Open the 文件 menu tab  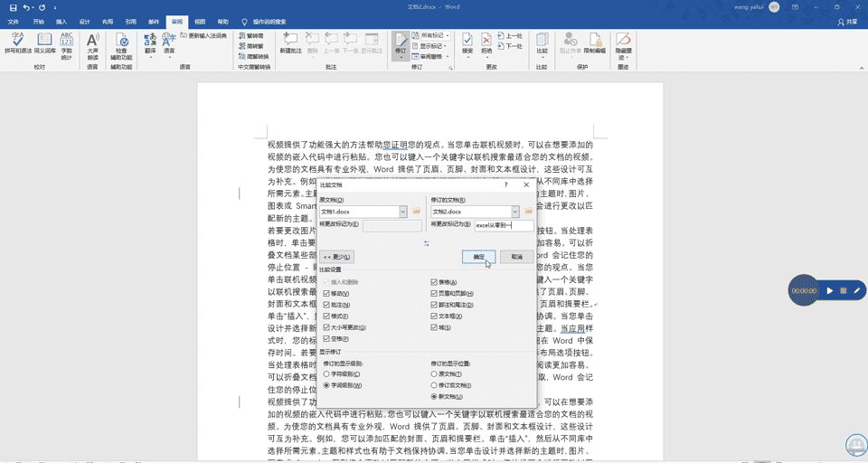14,21
